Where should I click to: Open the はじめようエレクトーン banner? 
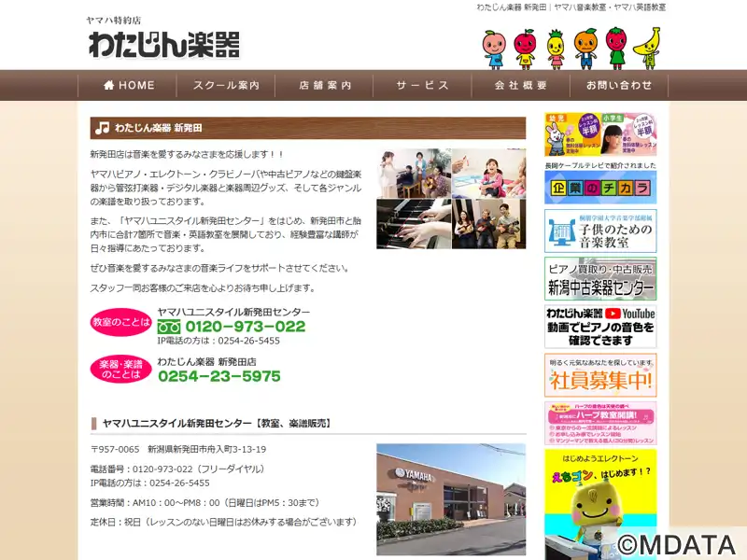click(x=600, y=505)
